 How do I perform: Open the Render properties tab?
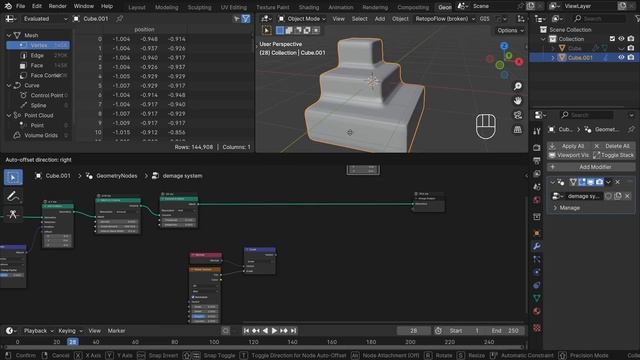point(537,148)
